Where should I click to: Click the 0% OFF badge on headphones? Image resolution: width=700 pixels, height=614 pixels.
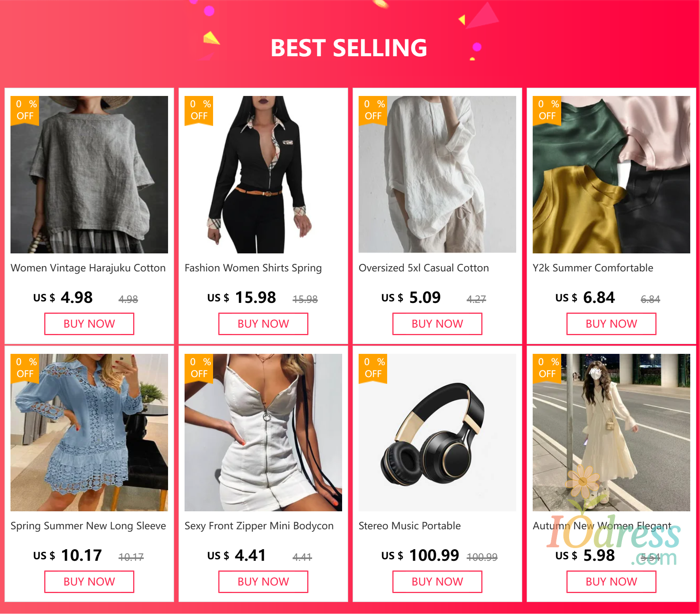click(x=373, y=368)
